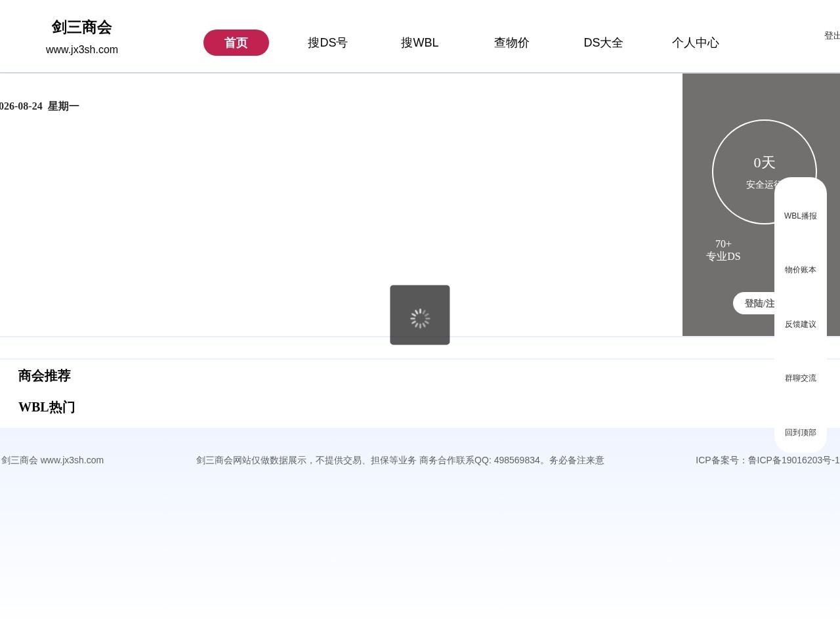Open the ICP备案号 footer link

(768, 460)
